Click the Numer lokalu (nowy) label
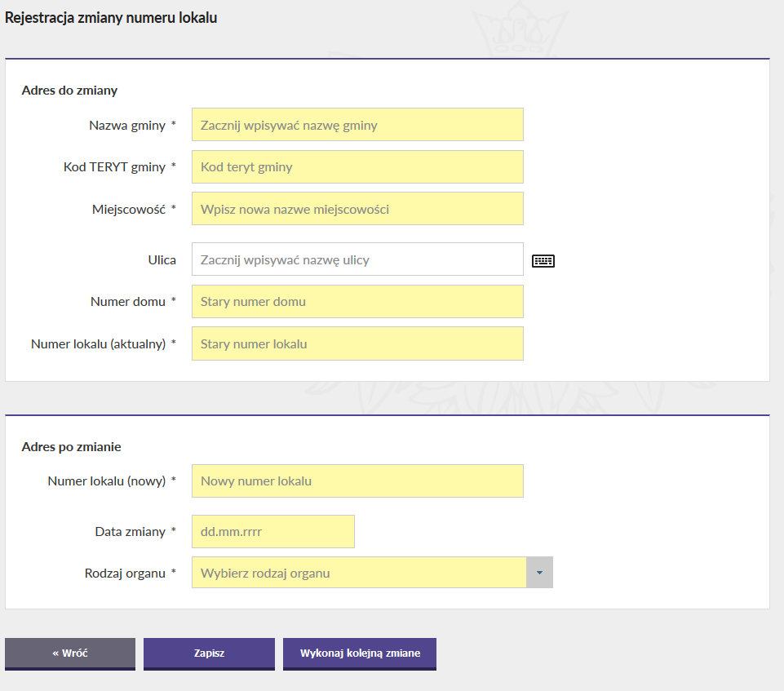This screenshot has width=784, height=691. [x=107, y=481]
